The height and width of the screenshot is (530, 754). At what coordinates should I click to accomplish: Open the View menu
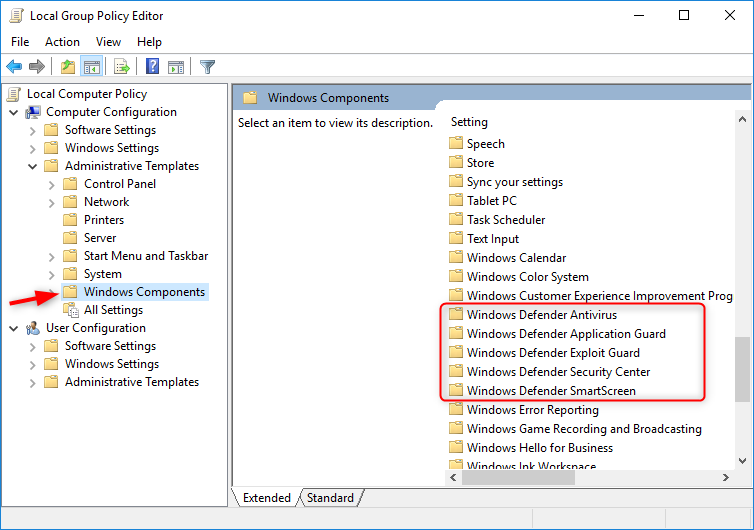point(108,42)
